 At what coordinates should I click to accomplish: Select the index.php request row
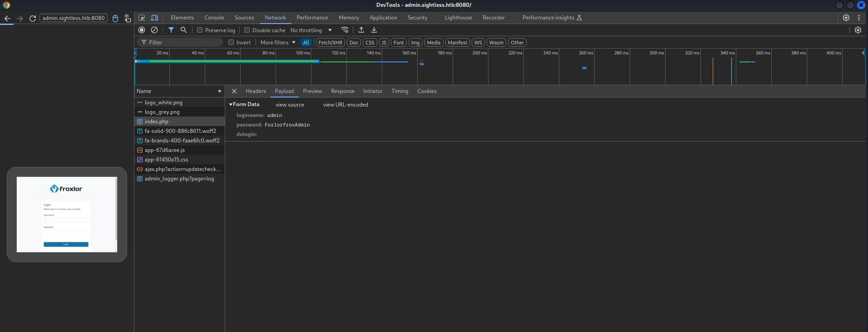(179, 122)
